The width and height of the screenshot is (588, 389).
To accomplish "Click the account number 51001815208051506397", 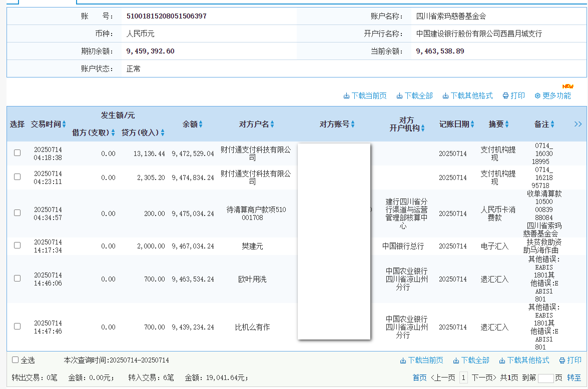I will [167, 16].
